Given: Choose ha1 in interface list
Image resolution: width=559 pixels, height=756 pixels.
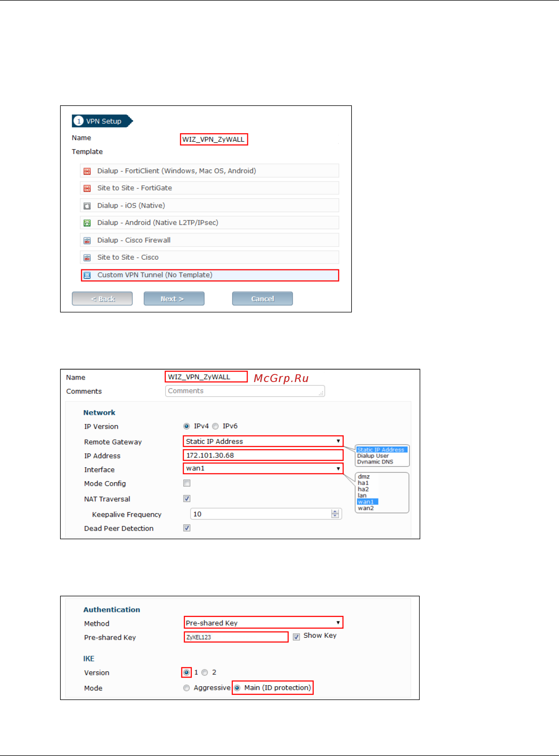Looking at the screenshot, I should coord(363,483).
